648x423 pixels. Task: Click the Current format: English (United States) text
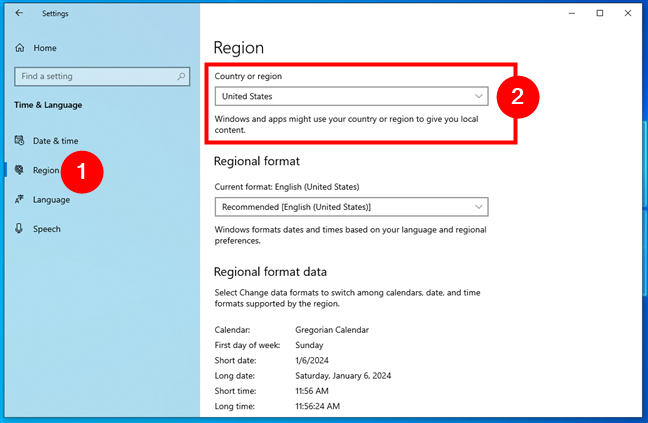point(287,187)
